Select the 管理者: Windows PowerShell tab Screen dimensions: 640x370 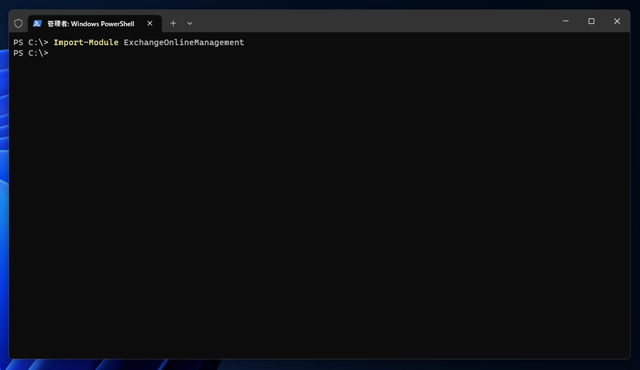[x=95, y=24]
